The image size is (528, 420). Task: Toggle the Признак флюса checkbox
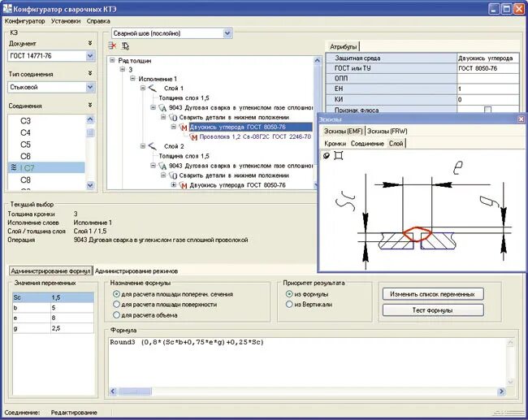(x=487, y=110)
